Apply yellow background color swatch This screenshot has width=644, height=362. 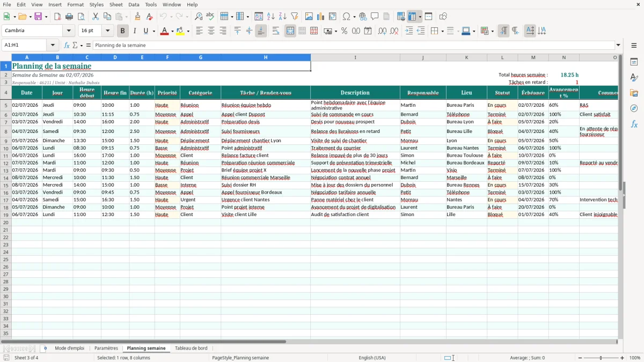point(180,31)
